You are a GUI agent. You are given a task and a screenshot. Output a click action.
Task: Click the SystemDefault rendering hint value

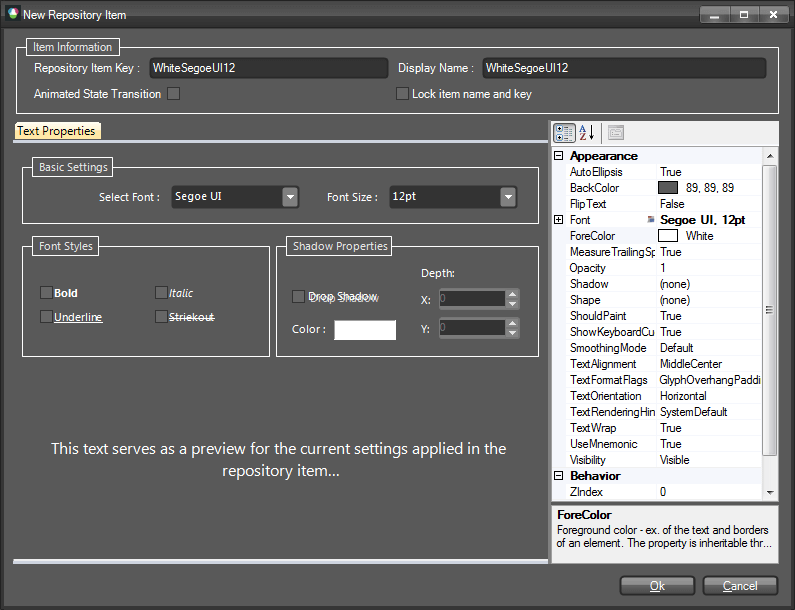coord(693,412)
